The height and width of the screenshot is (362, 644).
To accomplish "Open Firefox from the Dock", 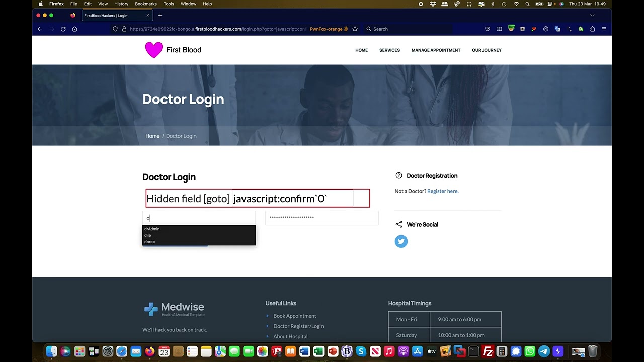I will coord(150,351).
